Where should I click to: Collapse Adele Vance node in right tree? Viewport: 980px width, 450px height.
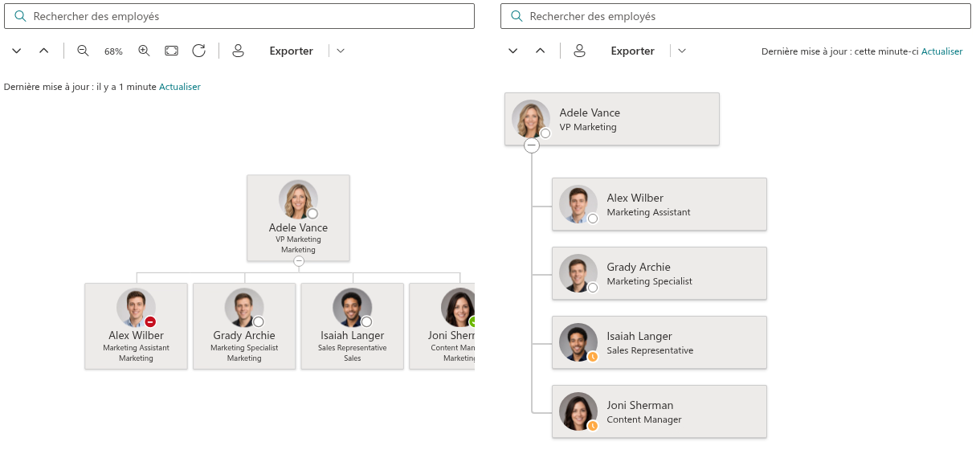[532, 145]
